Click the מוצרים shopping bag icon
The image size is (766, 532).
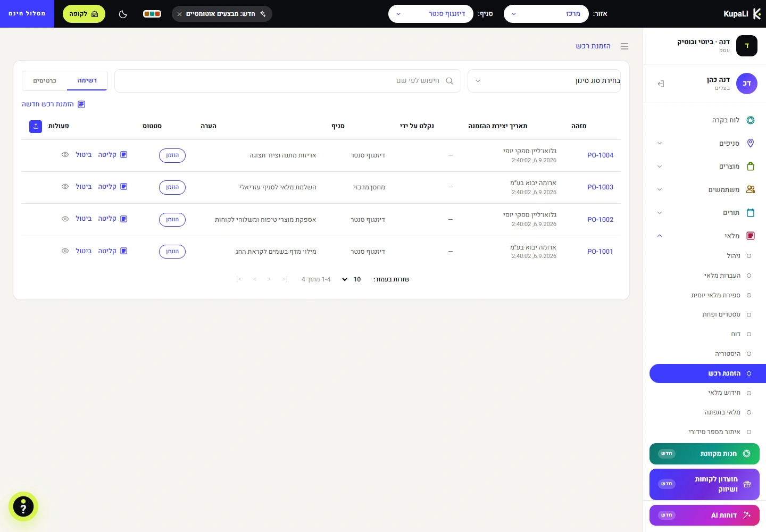(751, 167)
